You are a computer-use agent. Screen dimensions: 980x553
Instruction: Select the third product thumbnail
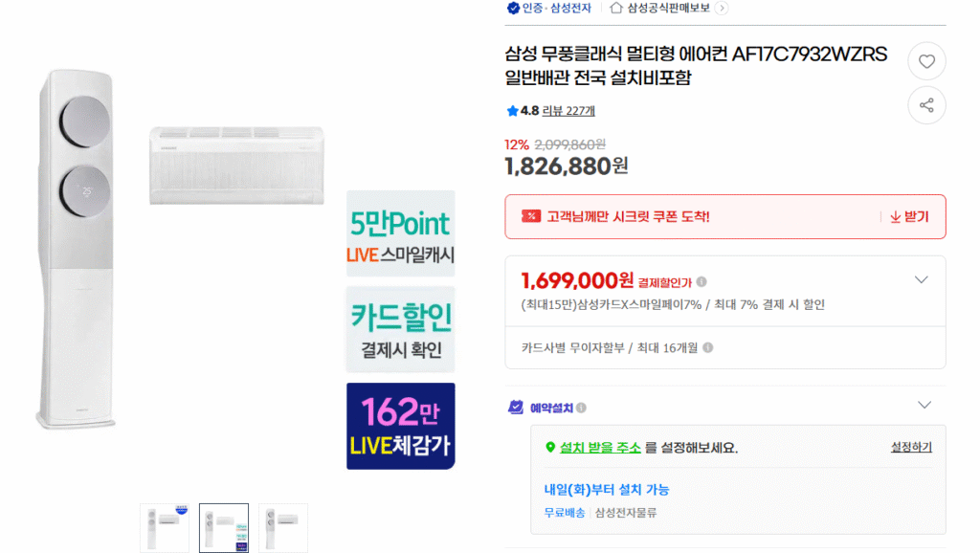coord(282,527)
